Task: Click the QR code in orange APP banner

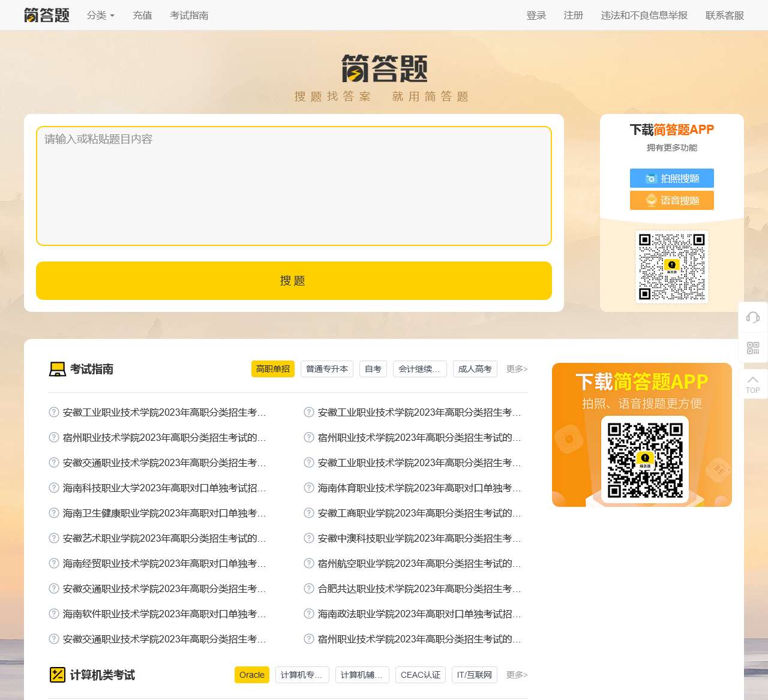Action: (645, 461)
